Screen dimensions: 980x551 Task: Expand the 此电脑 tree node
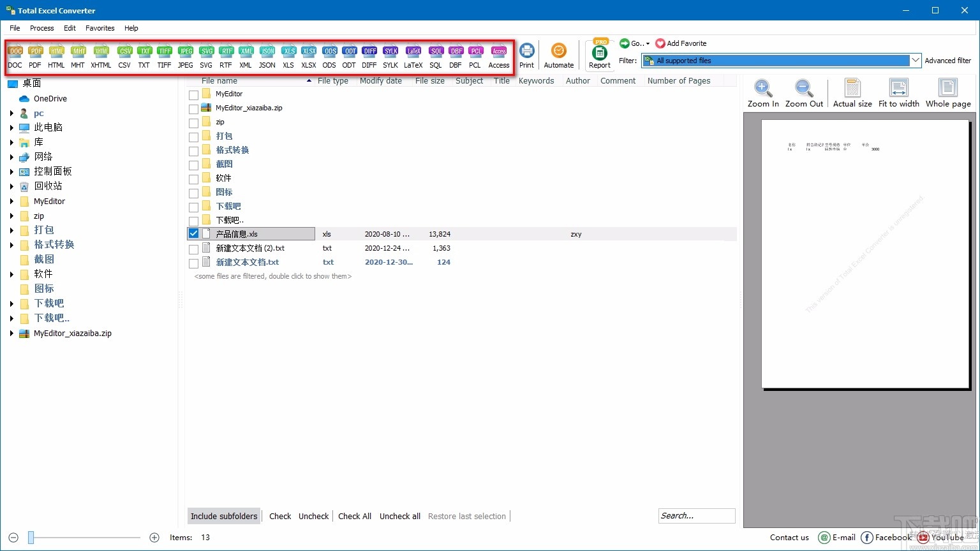click(x=11, y=128)
